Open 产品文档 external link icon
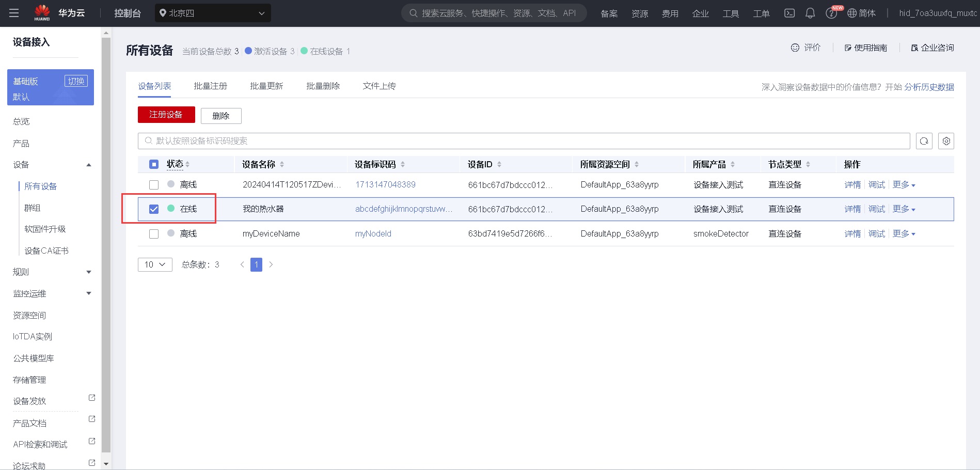This screenshot has width=980, height=470. pyautogui.click(x=92, y=419)
